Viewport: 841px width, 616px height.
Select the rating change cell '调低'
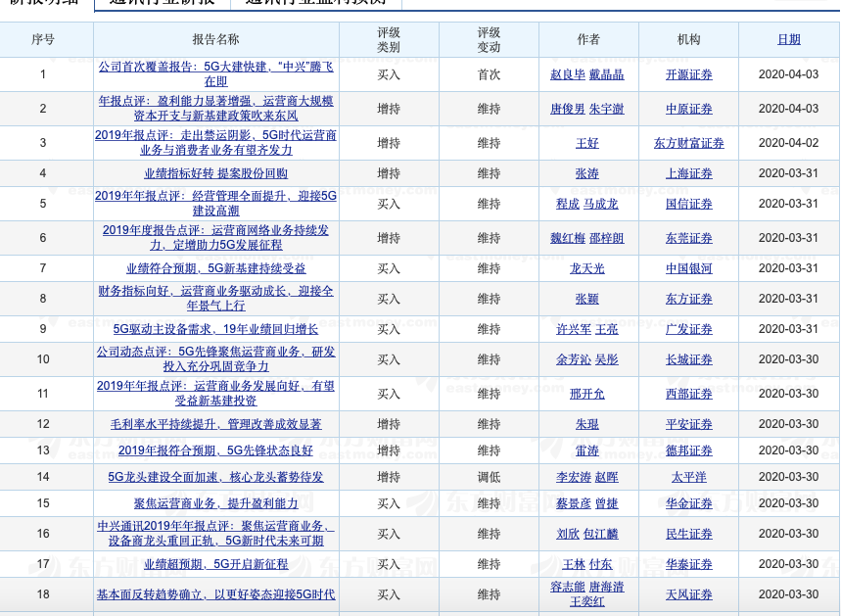489,477
